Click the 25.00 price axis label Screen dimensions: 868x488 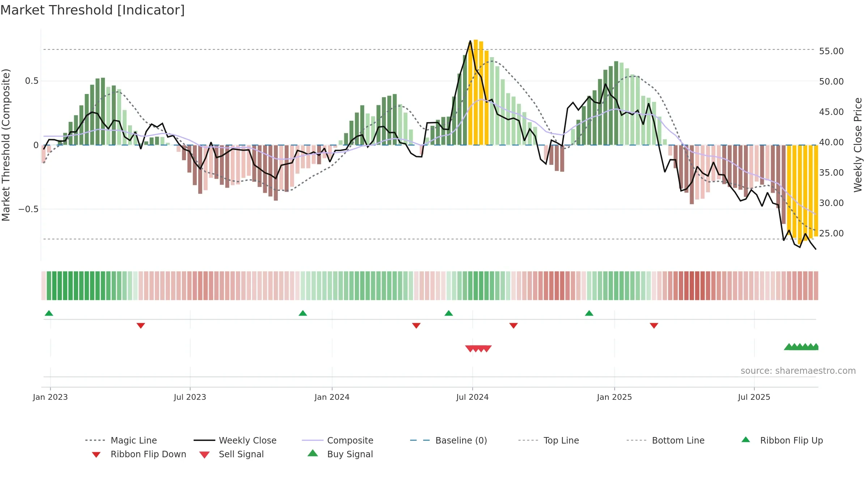pos(831,234)
